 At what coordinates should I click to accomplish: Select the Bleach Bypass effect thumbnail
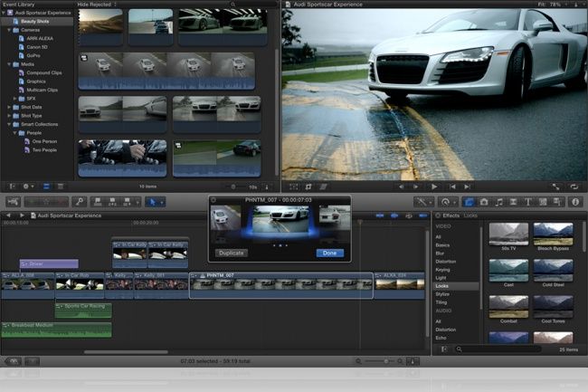coord(553,234)
